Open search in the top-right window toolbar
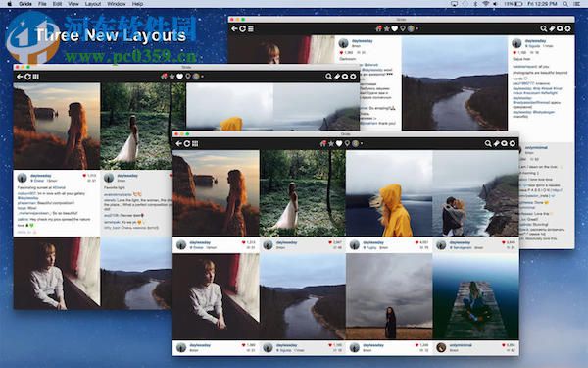Screen dimensions: 588x368 (543, 28)
